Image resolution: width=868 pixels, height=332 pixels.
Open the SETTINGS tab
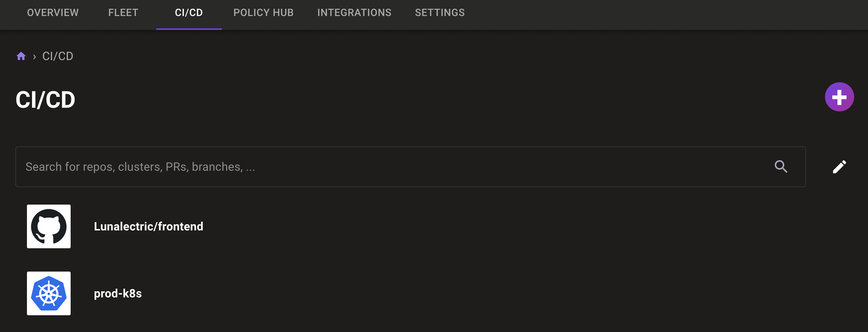(439, 12)
